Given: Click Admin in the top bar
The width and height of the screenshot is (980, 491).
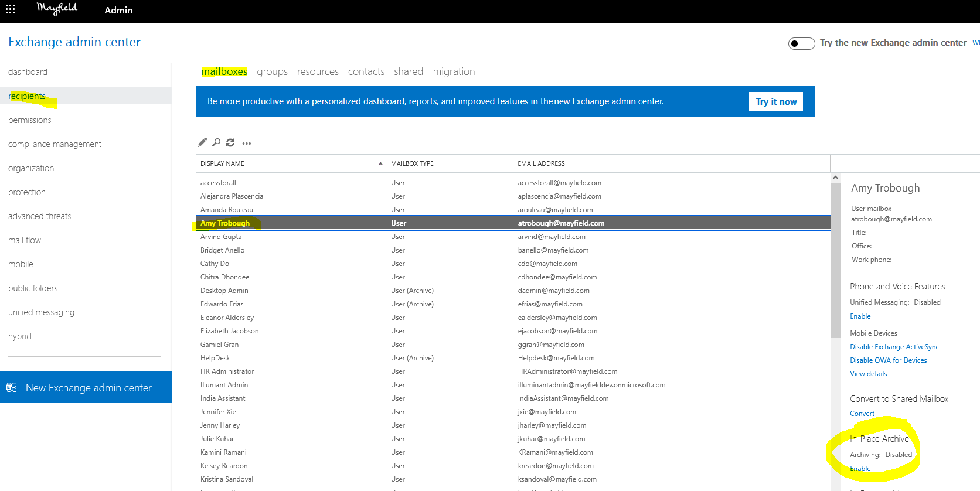Looking at the screenshot, I should point(118,10).
